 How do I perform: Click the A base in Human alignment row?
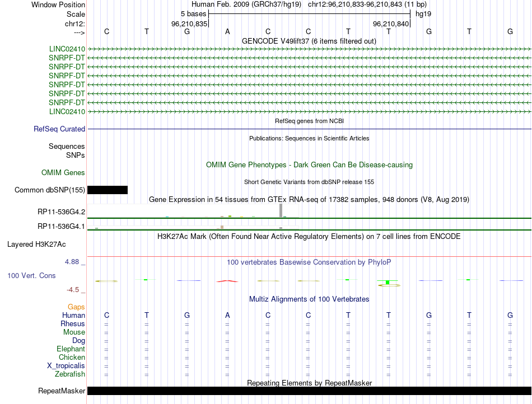pos(227,315)
